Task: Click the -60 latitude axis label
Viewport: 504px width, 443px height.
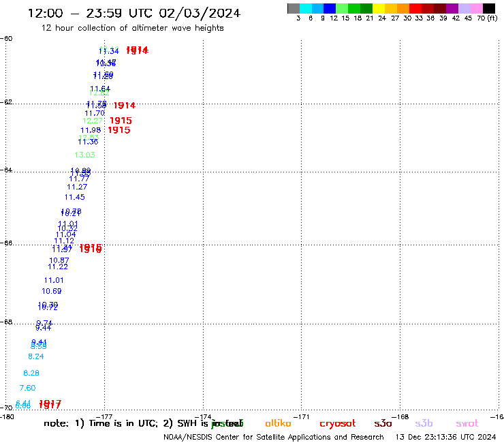Action: coord(6,39)
